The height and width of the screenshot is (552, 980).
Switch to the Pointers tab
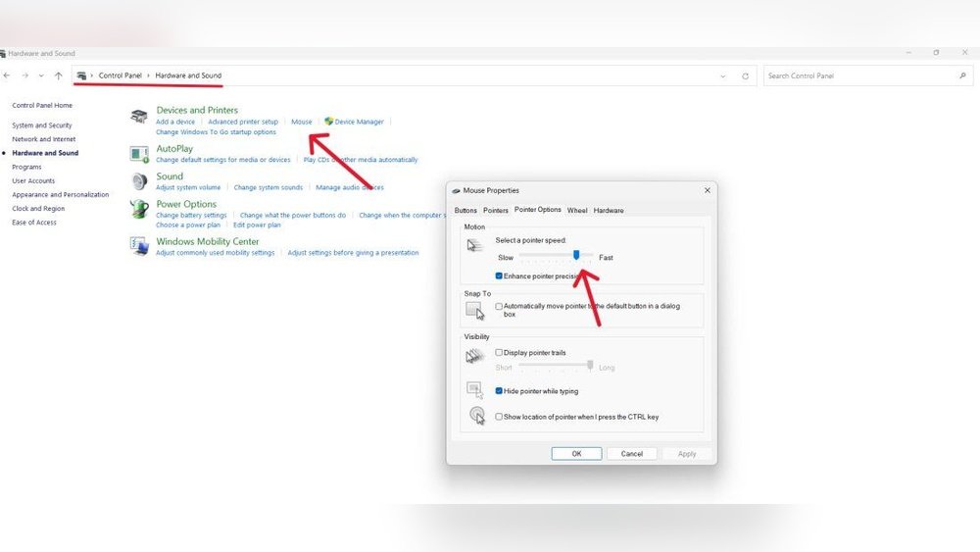(496, 210)
